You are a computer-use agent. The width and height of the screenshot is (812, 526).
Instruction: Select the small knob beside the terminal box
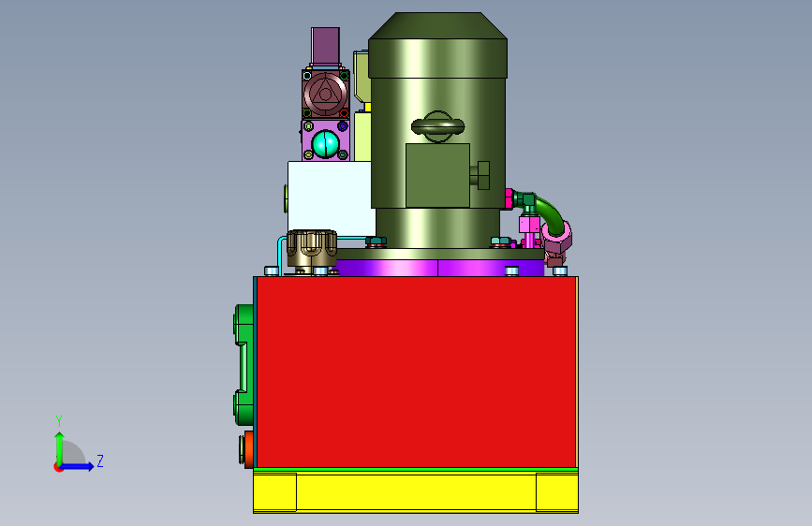(x=481, y=176)
